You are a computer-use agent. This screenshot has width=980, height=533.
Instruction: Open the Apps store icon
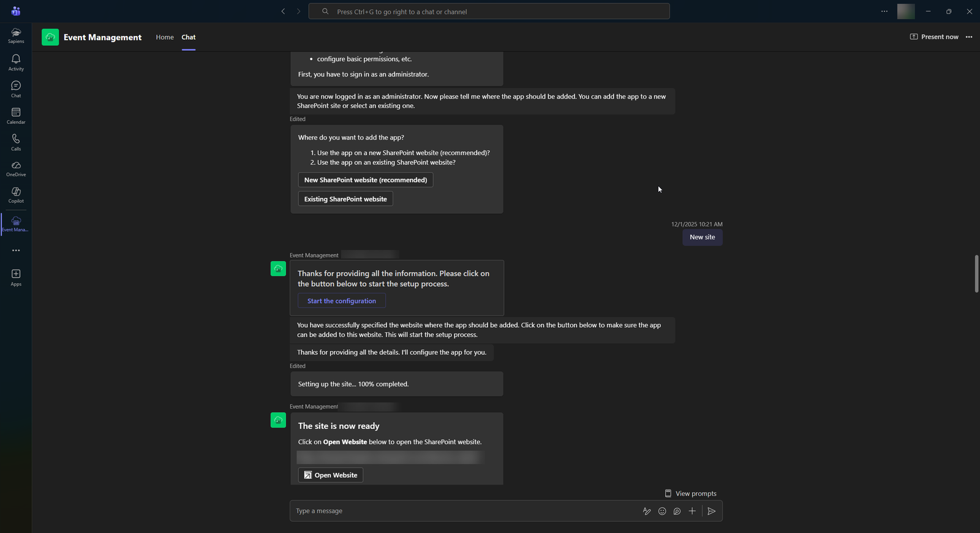(16, 277)
